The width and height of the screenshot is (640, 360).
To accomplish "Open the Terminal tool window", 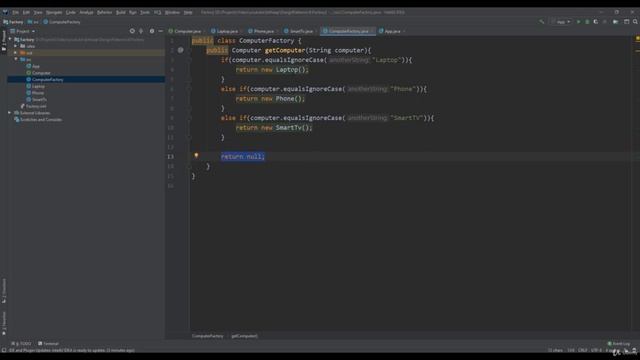I will pyautogui.click(x=49, y=344).
